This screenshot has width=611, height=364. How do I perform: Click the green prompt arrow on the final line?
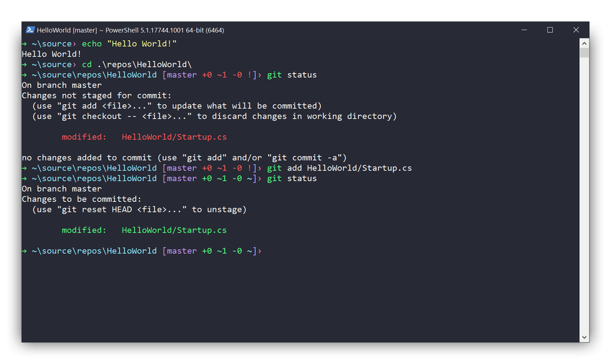click(x=24, y=250)
